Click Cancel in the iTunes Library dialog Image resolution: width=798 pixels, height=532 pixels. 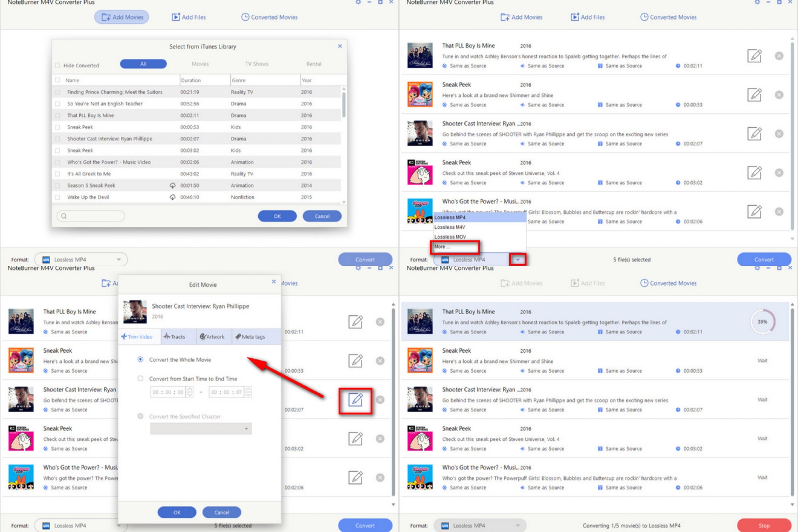pyautogui.click(x=322, y=216)
